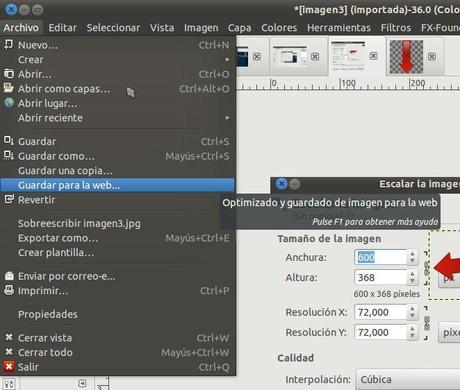460x390 pixels.
Task: Choose Nuevo... from Archivo menu
Action: [117, 45]
